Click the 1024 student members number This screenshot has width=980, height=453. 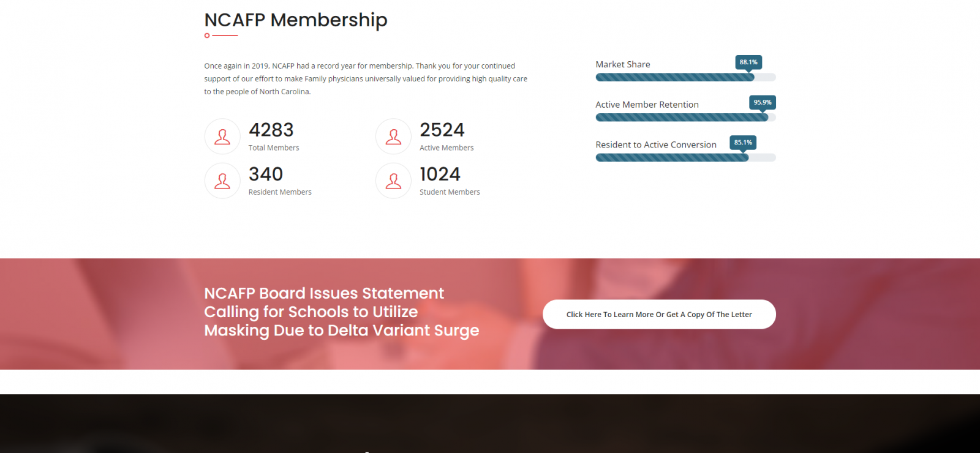pyautogui.click(x=440, y=174)
